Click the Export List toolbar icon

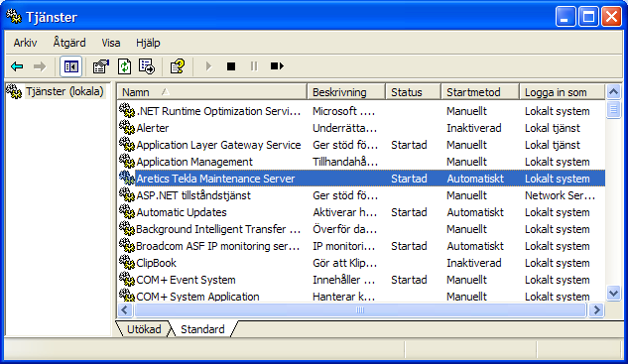pyautogui.click(x=147, y=66)
